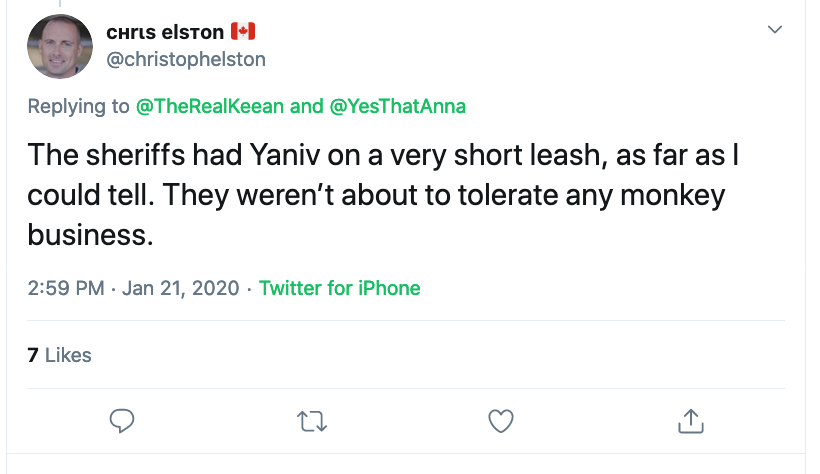Click the display name chris elston
Viewport: 820px width, 474px height.
coord(165,32)
